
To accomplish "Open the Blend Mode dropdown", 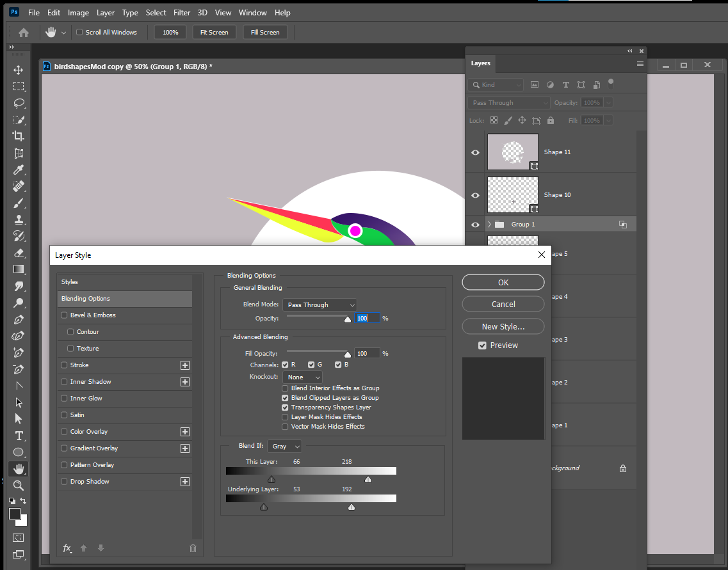I will tap(320, 305).
